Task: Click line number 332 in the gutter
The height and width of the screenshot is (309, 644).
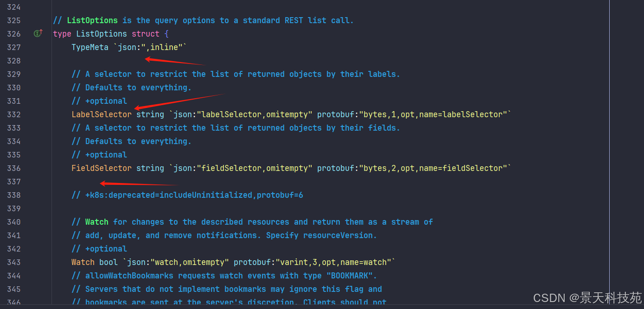Action: coord(14,114)
